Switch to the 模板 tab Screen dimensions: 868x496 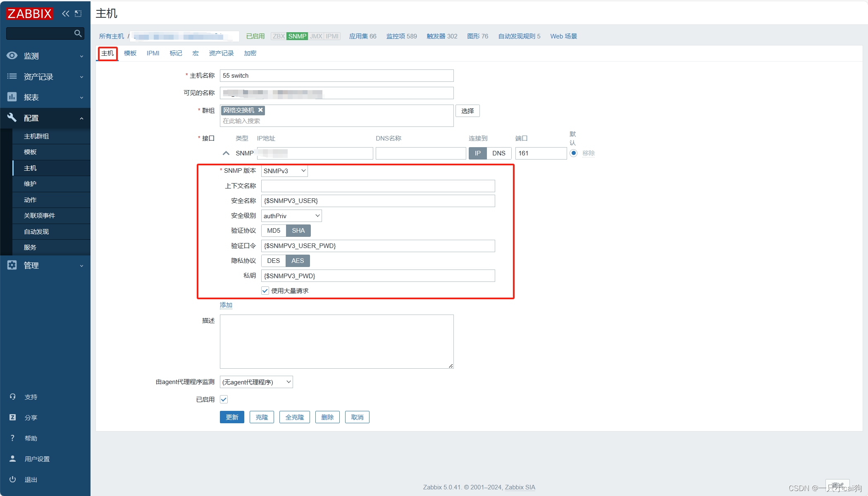point(129,53)
